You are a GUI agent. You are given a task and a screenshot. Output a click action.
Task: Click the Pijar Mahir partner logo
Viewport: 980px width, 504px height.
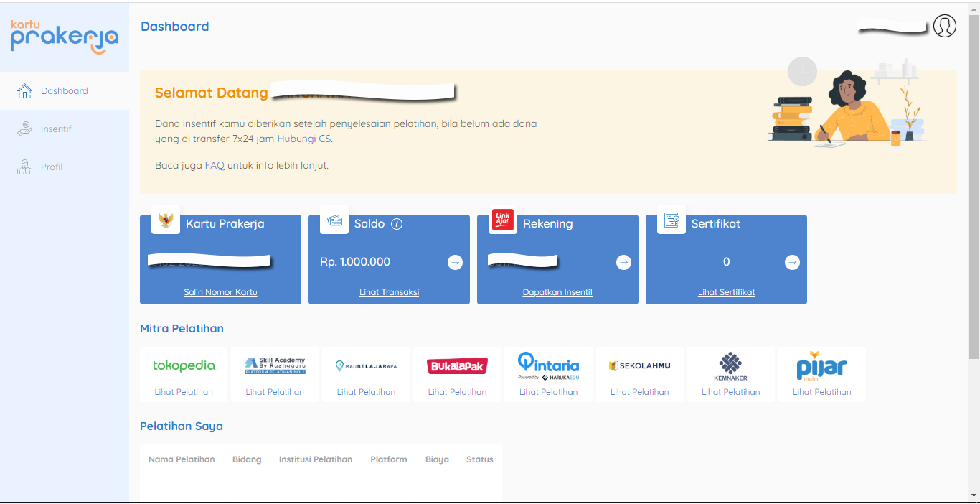click(x=821, y=365)
